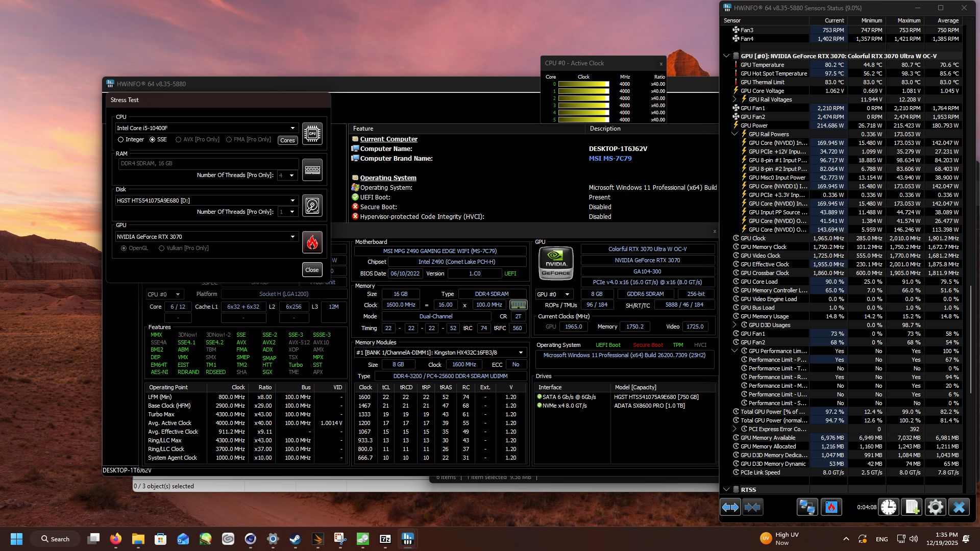This screenshot has height=551, width=980.
Task: Open sensor settings gear in HWiNFO Sensors
Action: coord(936,507)
